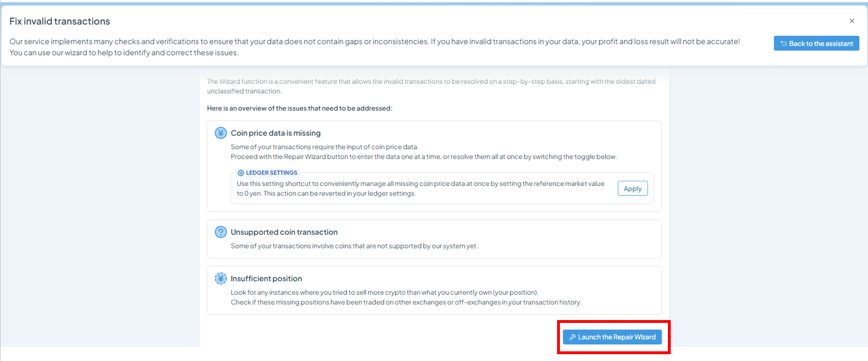The image size is (868, 361).
Task: Click the question mark icon for Unsupported coin
Action: click(x=221, y=232)
